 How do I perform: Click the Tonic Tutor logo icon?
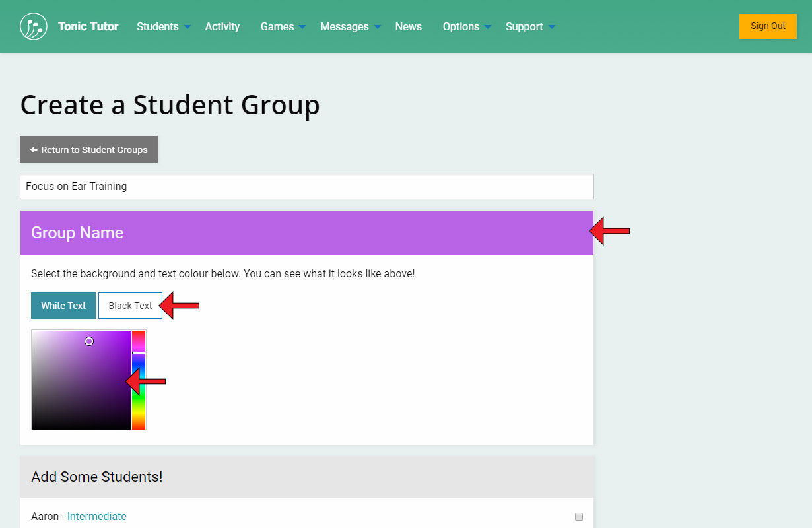pos(34,26)
